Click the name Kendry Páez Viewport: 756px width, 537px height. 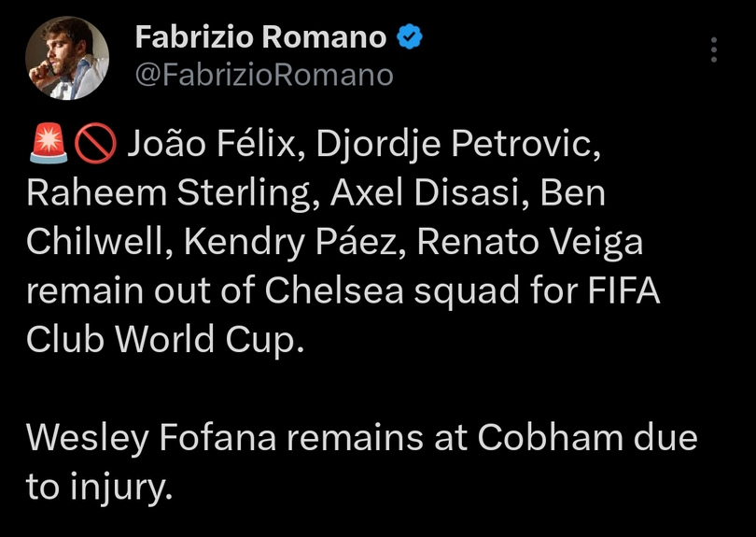pos(296,243)
